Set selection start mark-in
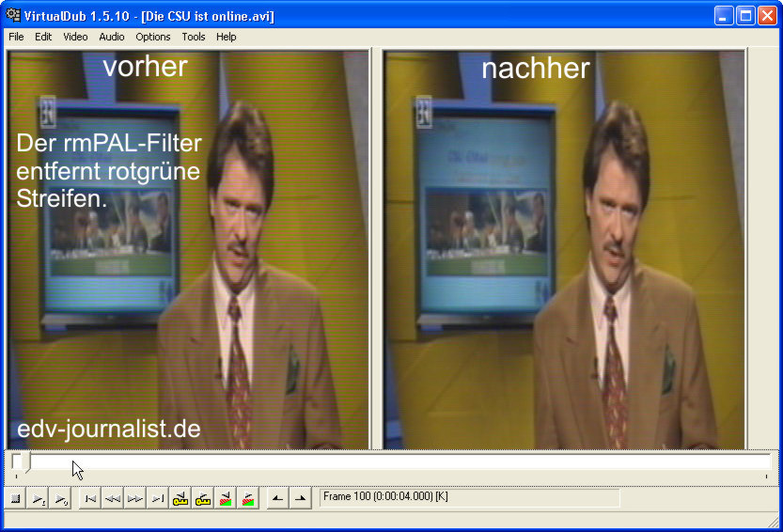Viewport: 783px width, 532px height. [277, 498]
